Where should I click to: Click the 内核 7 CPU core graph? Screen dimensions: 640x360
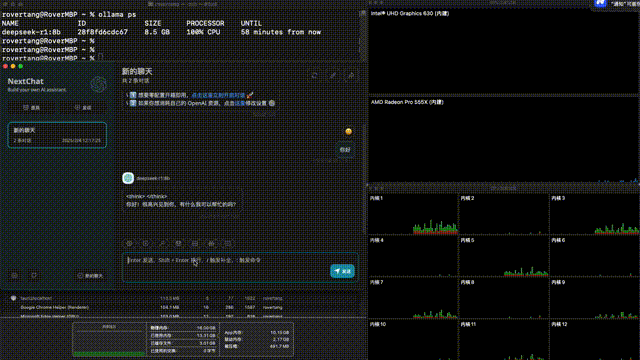pos(413,298)
